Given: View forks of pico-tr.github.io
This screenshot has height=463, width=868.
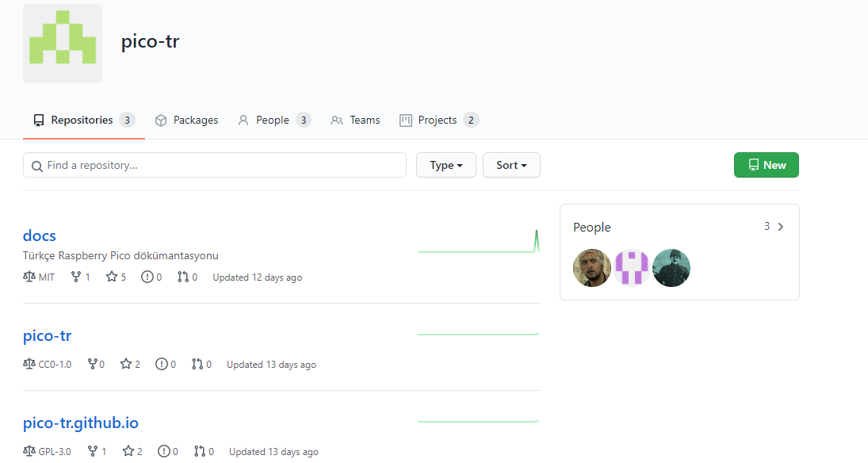Looking at the screenshot, I should [97, 451].
